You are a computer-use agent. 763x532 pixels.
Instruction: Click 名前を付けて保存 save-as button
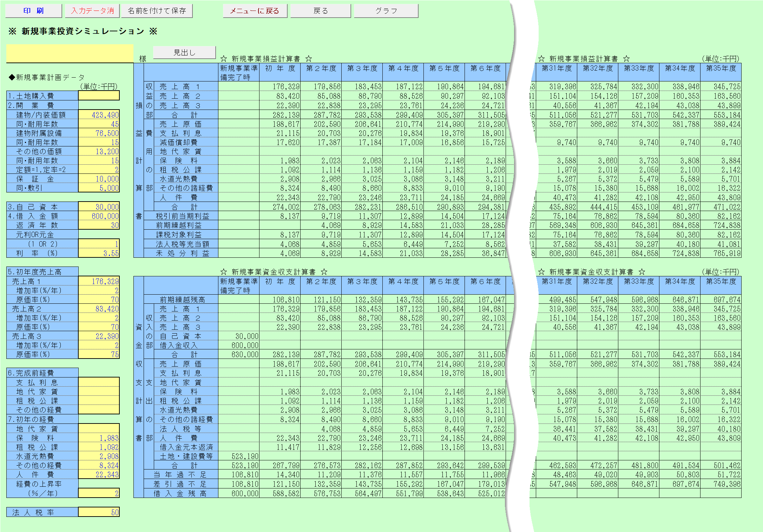click(x=157, y=11)
